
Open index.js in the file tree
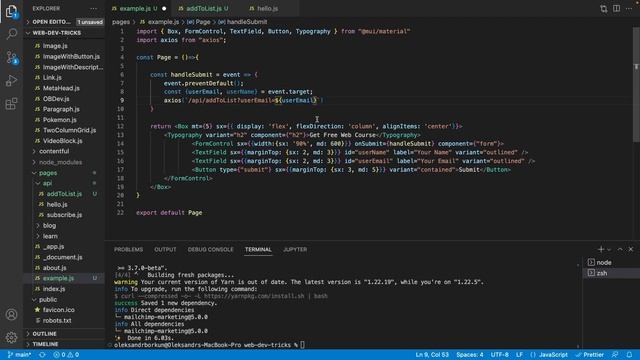(64, 289)
